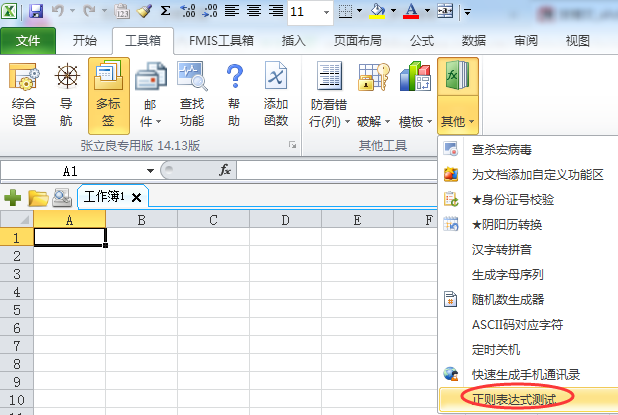Click the save icon in quick access toolbar

(x=36, y=12)
